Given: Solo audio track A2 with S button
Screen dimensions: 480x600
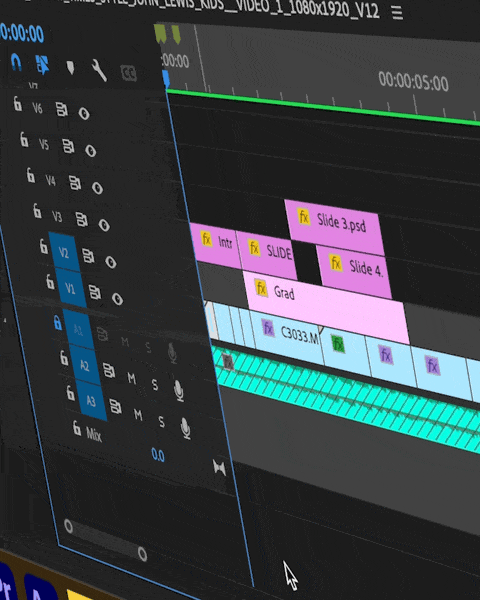Looking at the screenshot, I should point(155,385).
